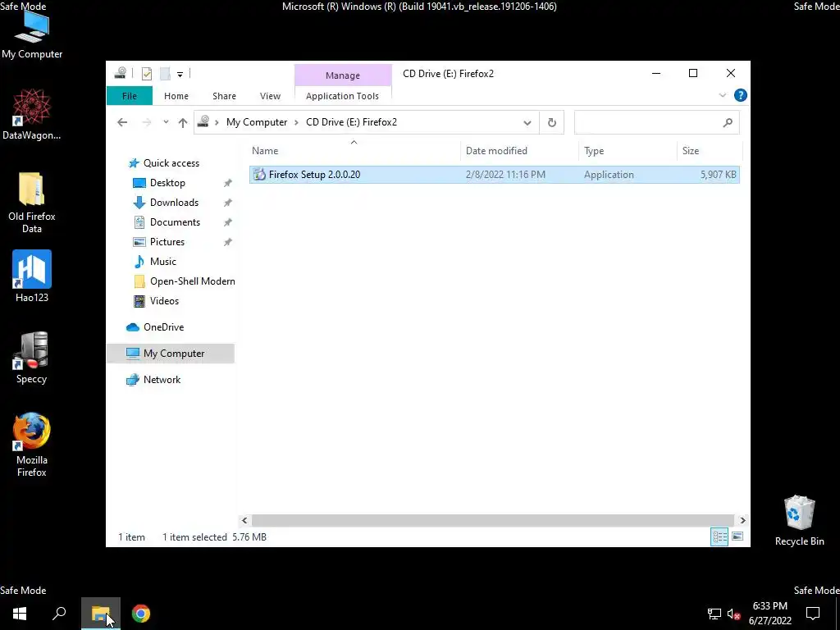Click the search magnifier icon

click(x=728, y=123)
